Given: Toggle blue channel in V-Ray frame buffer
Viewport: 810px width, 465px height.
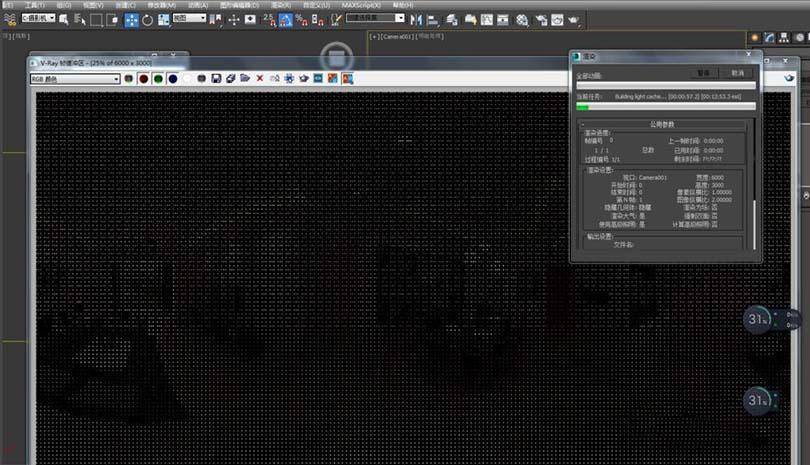Looking at the screenshot, I should click(x=173, y=79).
